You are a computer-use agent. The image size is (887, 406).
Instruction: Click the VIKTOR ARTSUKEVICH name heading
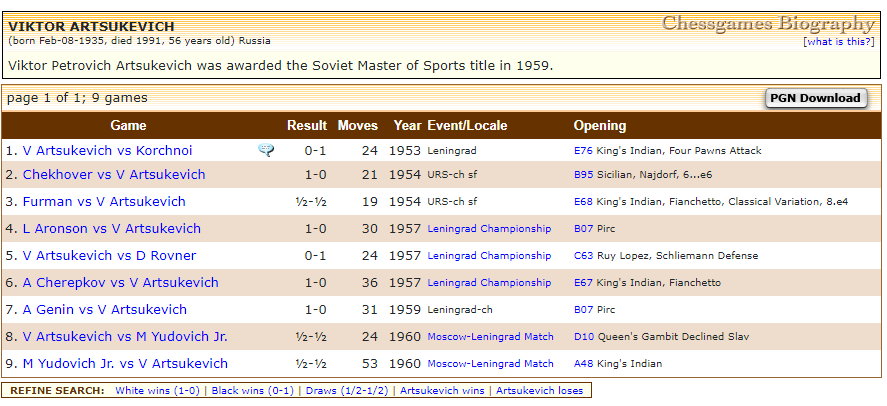click(91, 27)
